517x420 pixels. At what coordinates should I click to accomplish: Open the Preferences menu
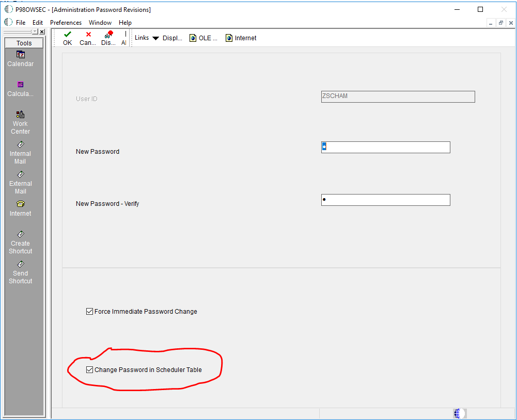[x=66, y=22]
